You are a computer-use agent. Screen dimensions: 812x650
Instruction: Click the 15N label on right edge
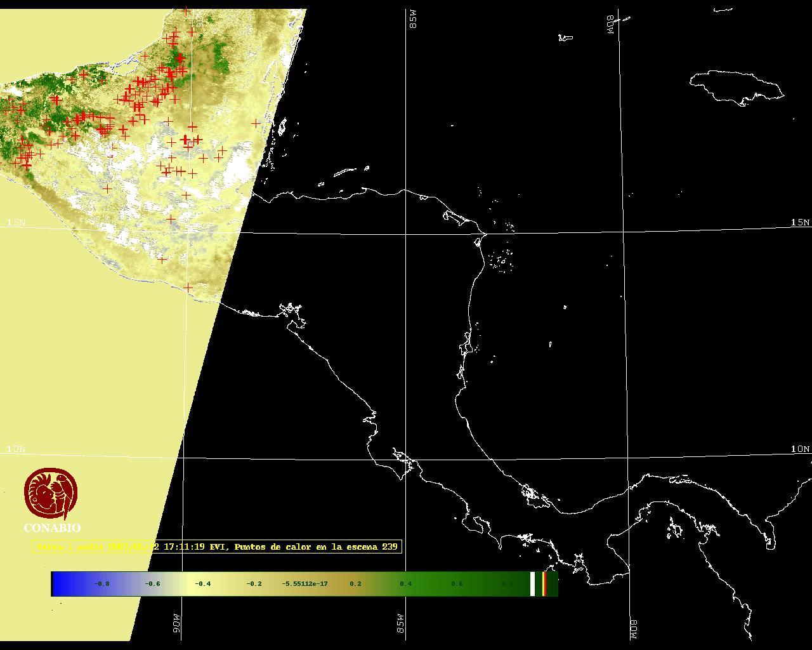click(800, 222)
